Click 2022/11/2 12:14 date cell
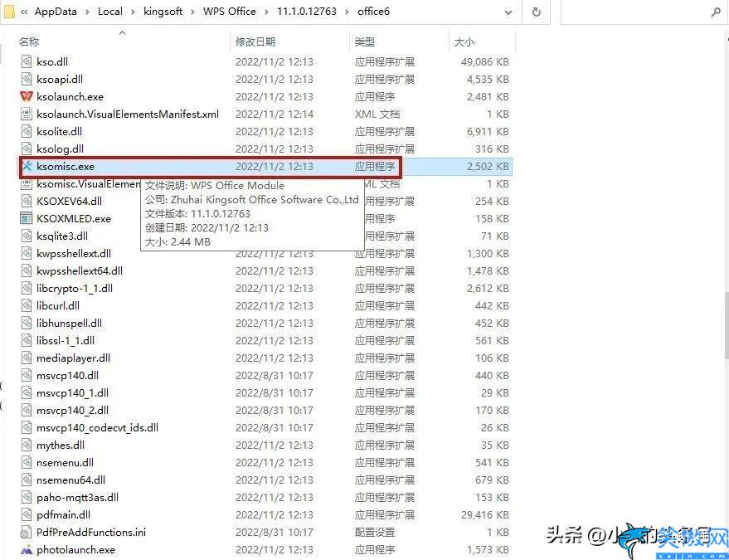 click(275, 114)
